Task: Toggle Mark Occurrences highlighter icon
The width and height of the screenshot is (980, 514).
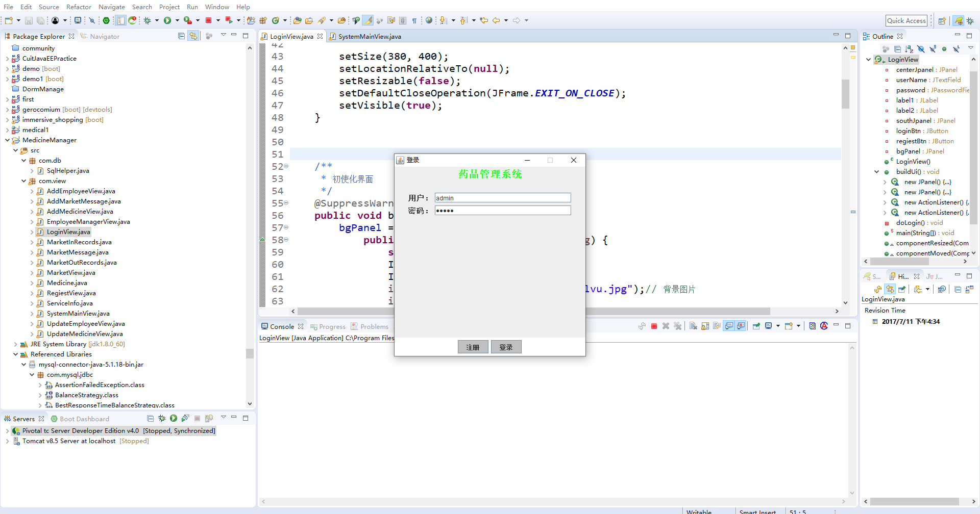Action: click(x=367, y=20)
